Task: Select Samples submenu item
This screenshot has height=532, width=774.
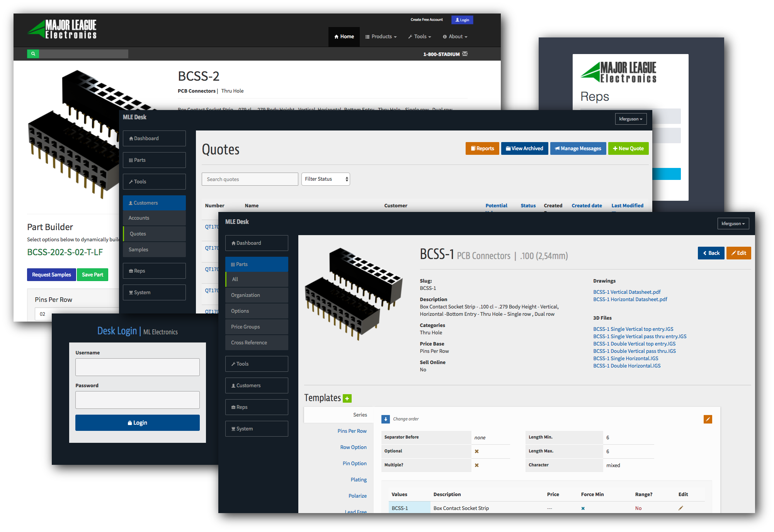Action: (x=154, y=249)
